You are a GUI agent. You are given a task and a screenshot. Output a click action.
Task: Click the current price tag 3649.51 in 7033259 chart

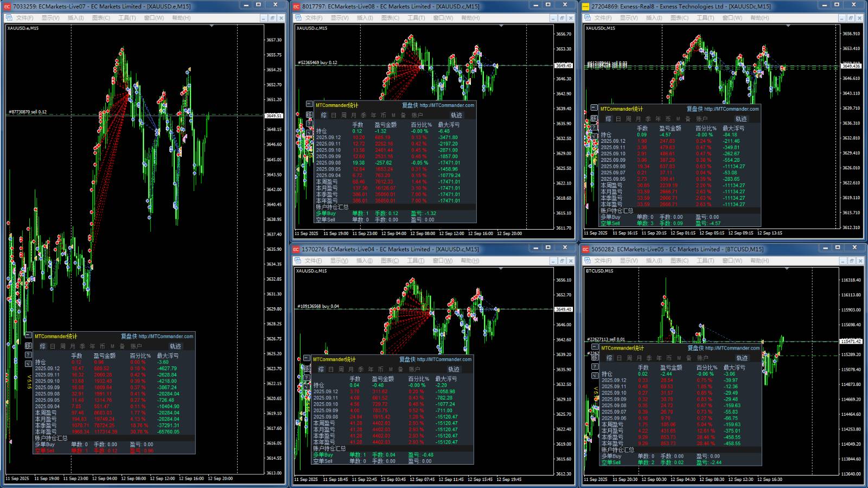pyautogui.click(x=273, y=115)
